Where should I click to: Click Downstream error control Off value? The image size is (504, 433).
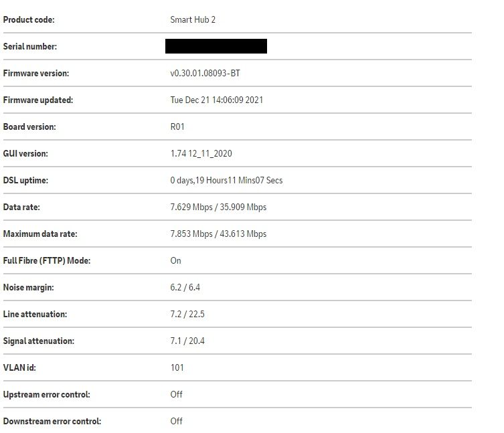[x=176, y=422]
